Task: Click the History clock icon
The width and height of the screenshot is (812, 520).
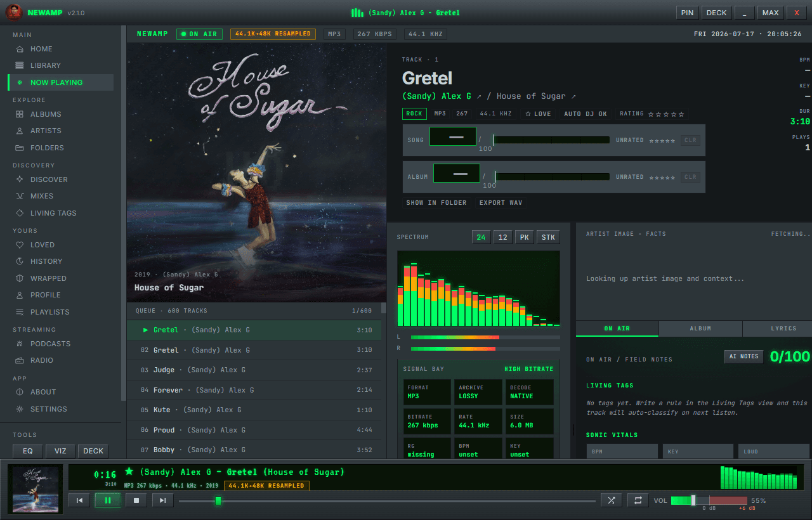Action: tap(20, 261)
